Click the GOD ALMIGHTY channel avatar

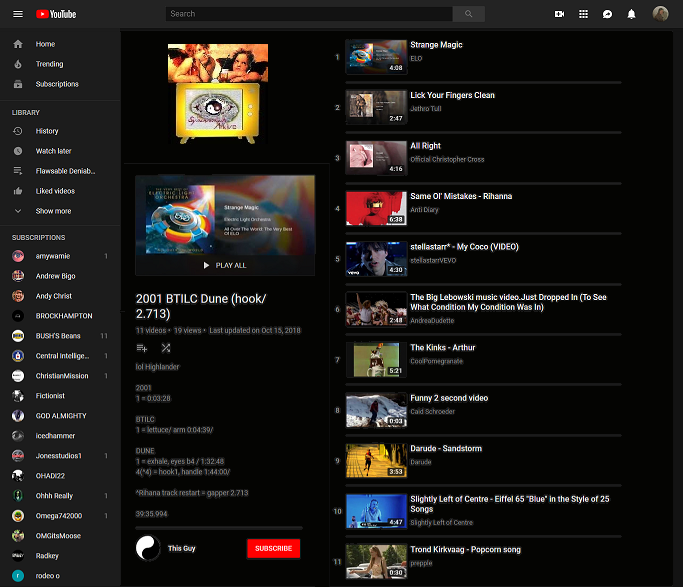(x=18, y=416)
